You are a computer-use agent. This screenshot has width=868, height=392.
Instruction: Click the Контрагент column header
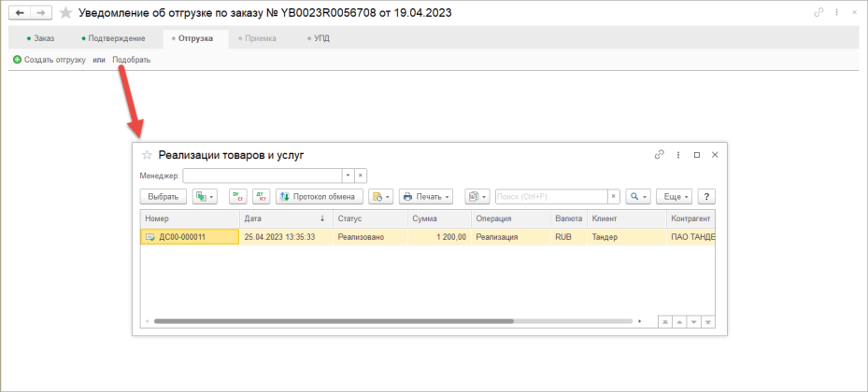pyautogui.click(x=690, y=219)
